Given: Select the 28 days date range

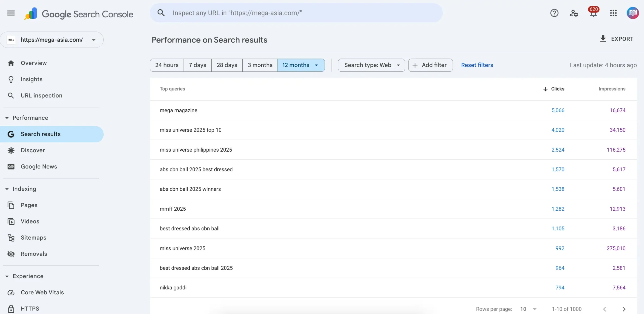Looking at the screenshot, I should coord(227,65).
